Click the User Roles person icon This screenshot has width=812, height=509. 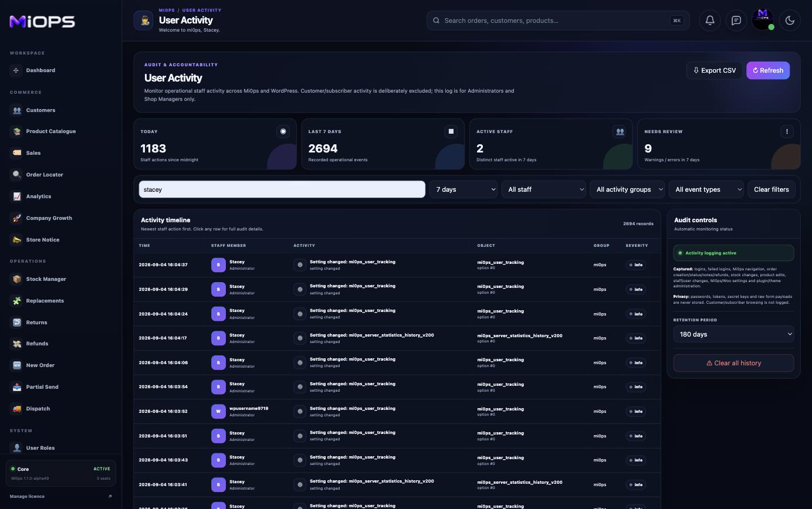pyautogui.click(x=16, y=448)
